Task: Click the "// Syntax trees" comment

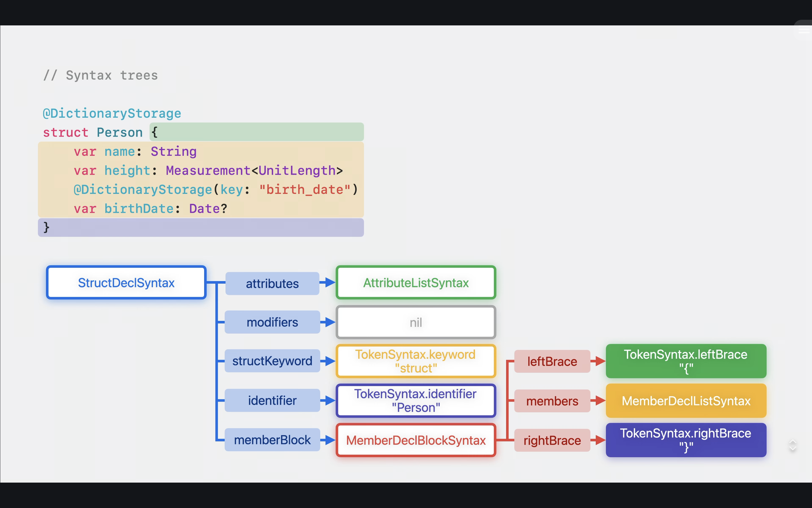Action: coord(100,75)
